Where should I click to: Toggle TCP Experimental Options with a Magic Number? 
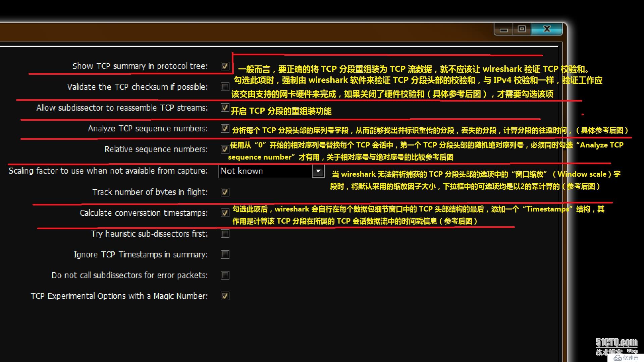225,296
